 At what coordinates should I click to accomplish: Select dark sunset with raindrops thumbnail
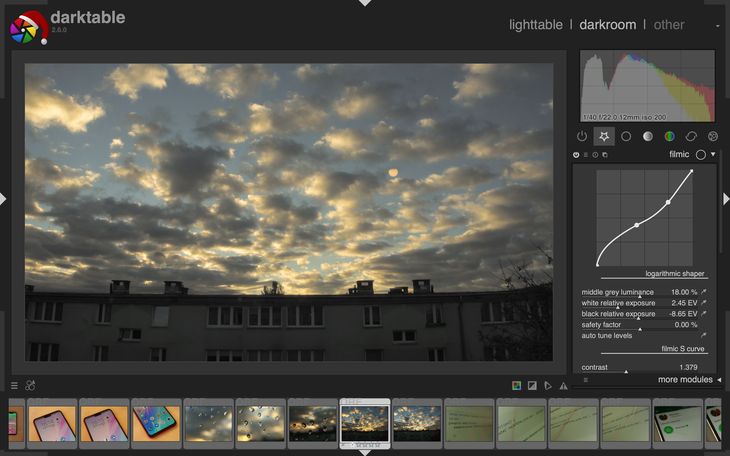313,423
